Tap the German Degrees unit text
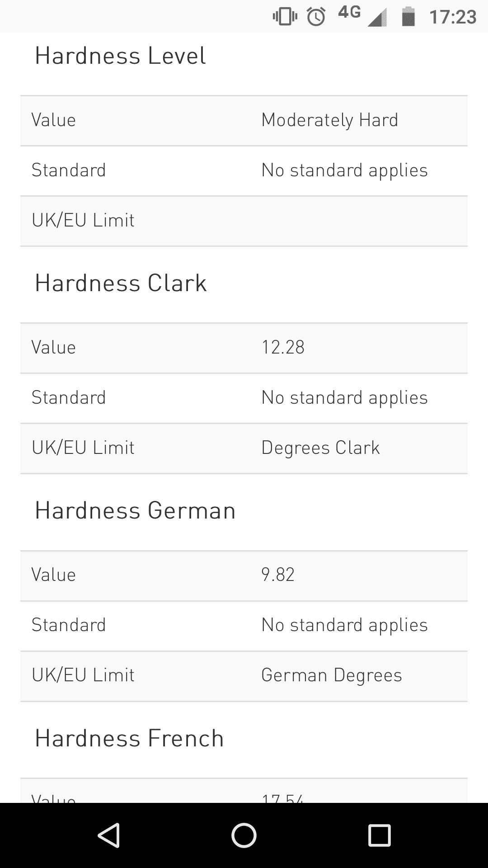 tap(332, 675)
